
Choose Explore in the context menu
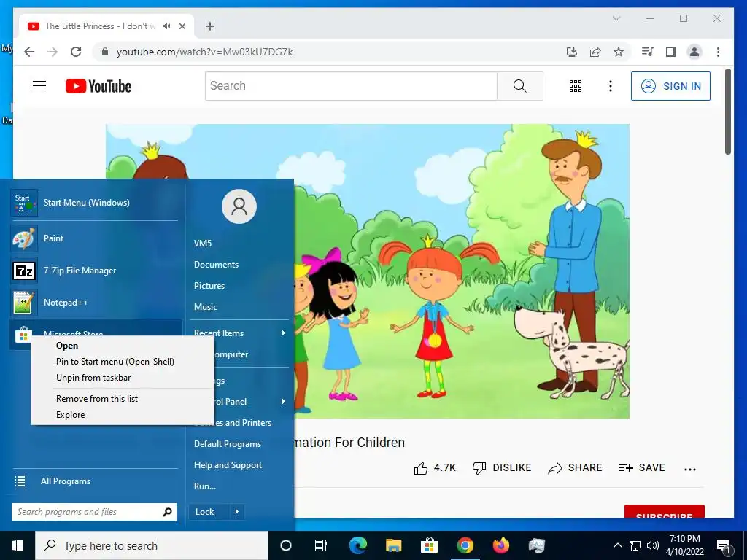click(123, 415)
